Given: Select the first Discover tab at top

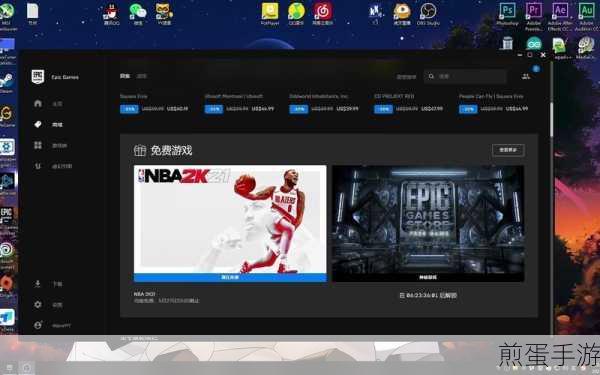Looking at the screenshot, I should (x=125, y=76).
